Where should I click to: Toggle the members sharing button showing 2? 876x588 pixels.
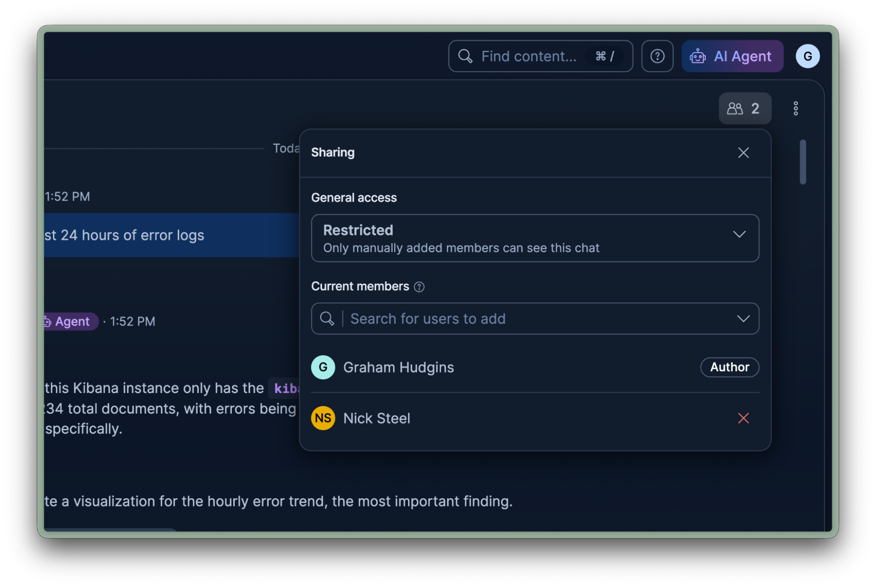(x=745, y=108)
